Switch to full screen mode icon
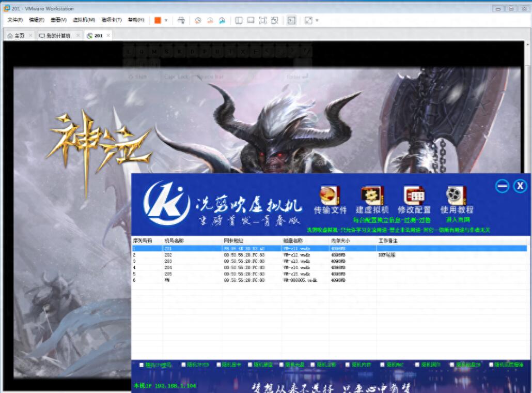 [262, 20]
